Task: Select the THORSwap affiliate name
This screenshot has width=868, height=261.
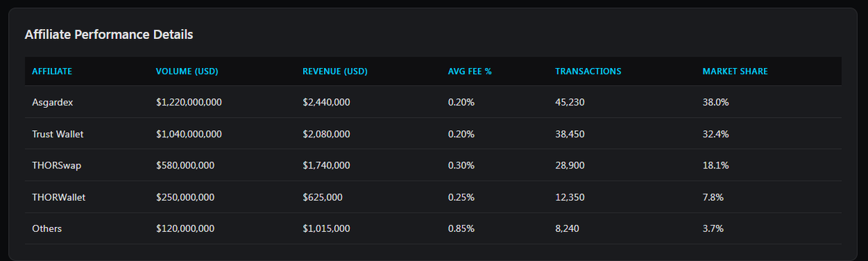Action: 57,166
